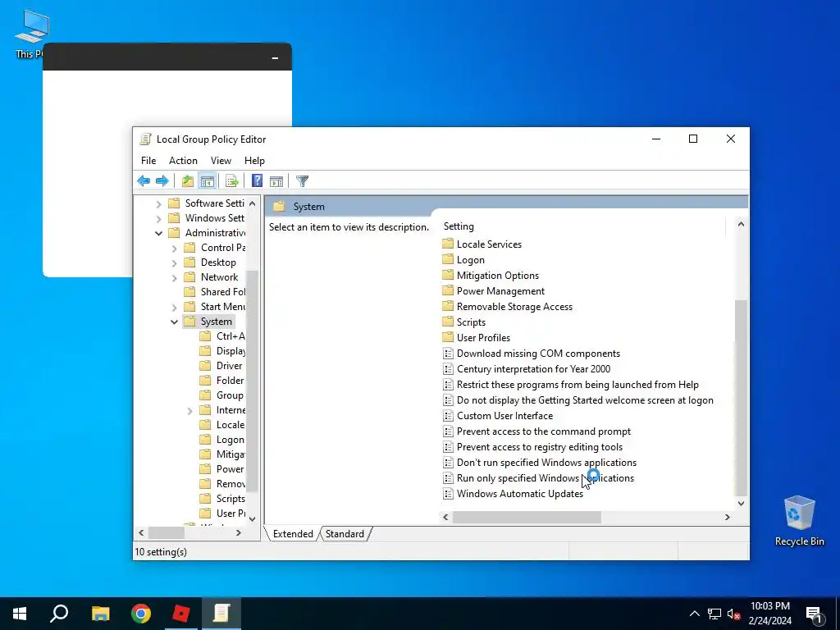Screen dimensions: 840x630
Task: Click settings list horizontal scrollbar thumb
Action: pyautogui.click(x=527, y=517)
